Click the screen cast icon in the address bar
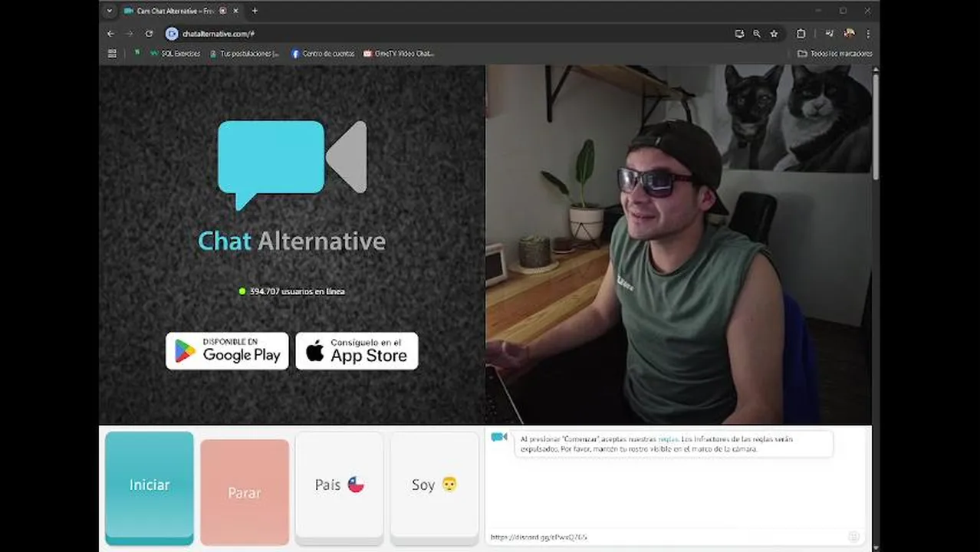The height and width of the screenshot is (552, 980). point(739,34)
